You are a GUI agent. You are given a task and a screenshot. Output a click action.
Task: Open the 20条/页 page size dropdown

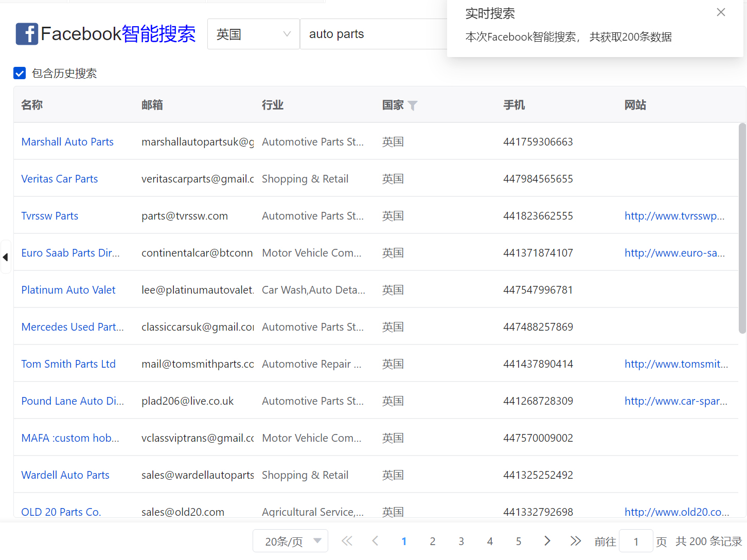290,541
